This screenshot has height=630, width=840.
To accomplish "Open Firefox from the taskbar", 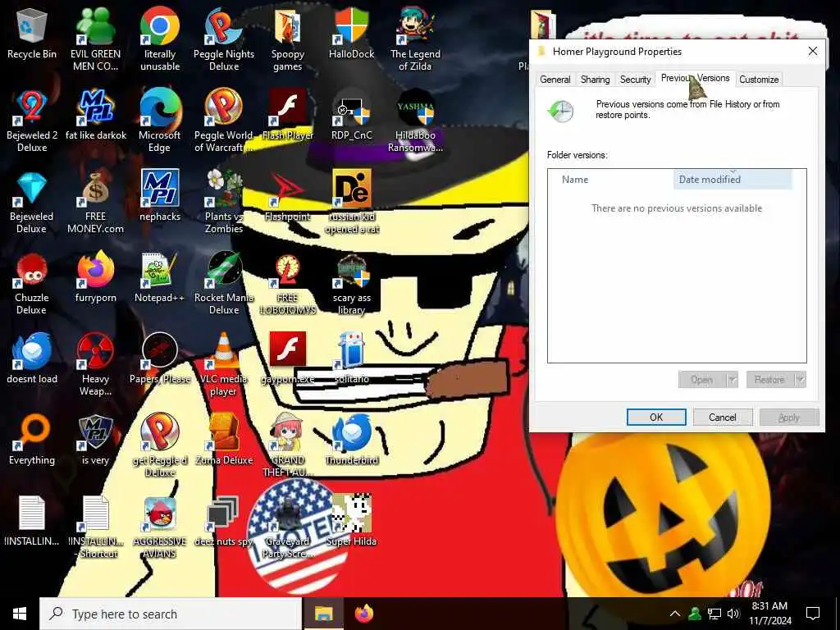I will [364, 614].
